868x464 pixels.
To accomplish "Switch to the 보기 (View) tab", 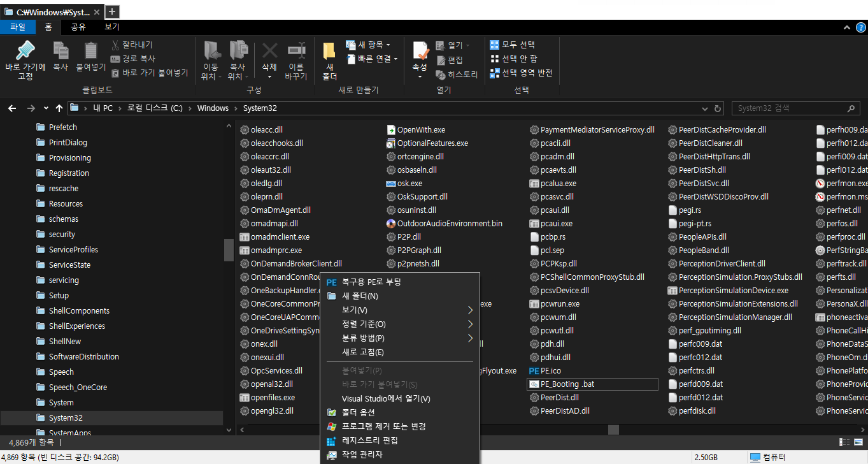I will coord(111,27).
